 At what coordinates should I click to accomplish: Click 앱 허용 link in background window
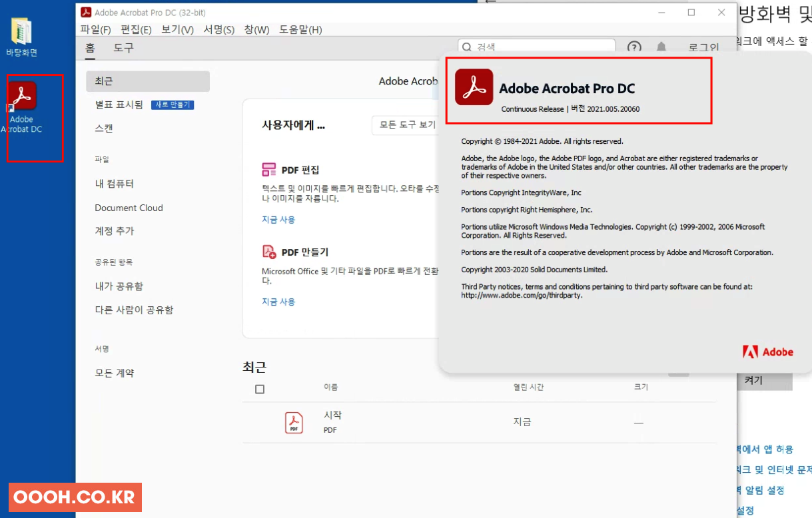pyautogui.click(x=764, y=449)
